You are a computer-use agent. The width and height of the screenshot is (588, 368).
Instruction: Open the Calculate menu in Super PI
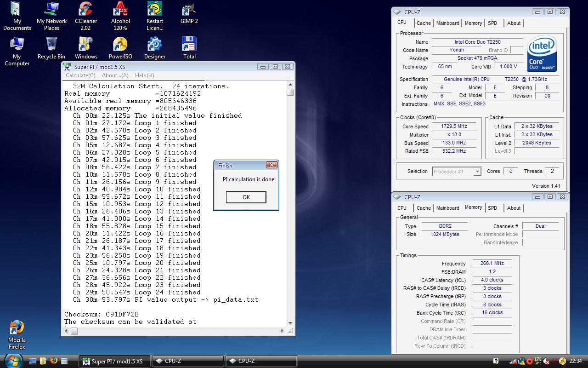click(80, 75)
